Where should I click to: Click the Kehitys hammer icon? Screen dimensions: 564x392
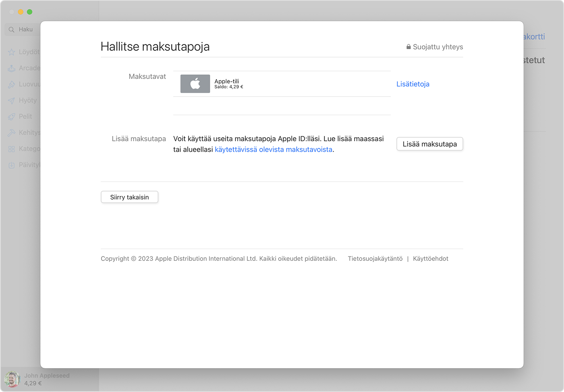point(11,133)
